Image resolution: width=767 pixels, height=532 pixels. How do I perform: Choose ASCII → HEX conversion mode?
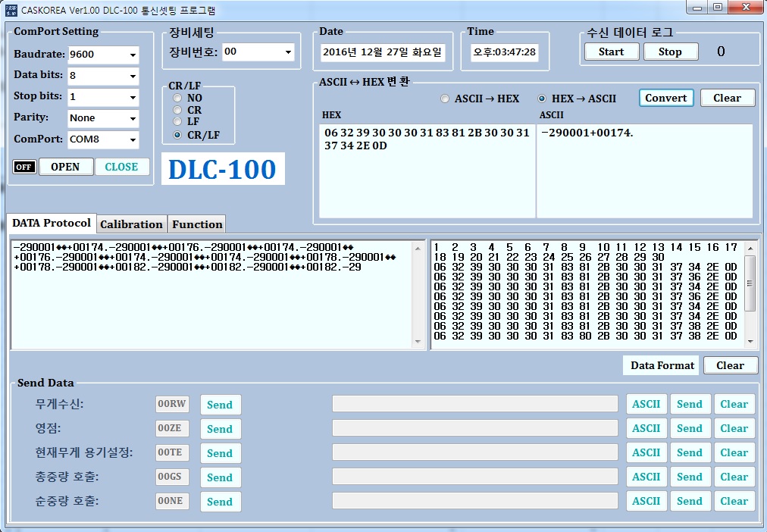pyautogui.click(x=445, y=99)
